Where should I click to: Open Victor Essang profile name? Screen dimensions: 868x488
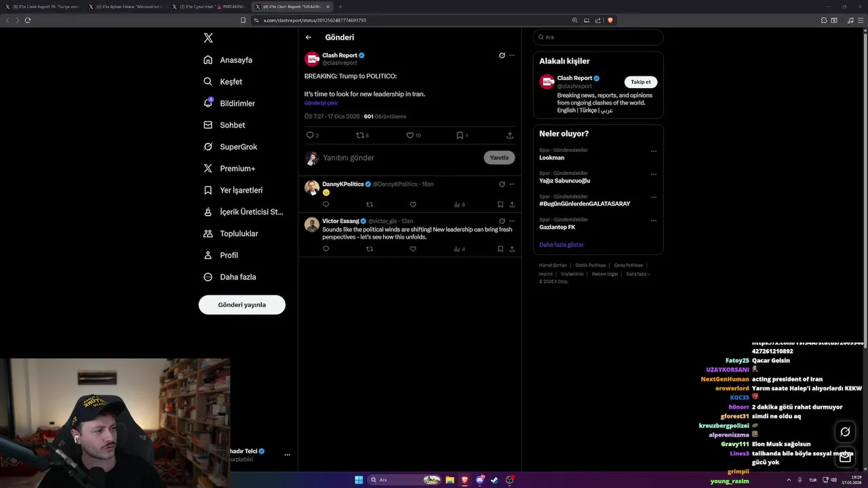[x=340, y=221]
